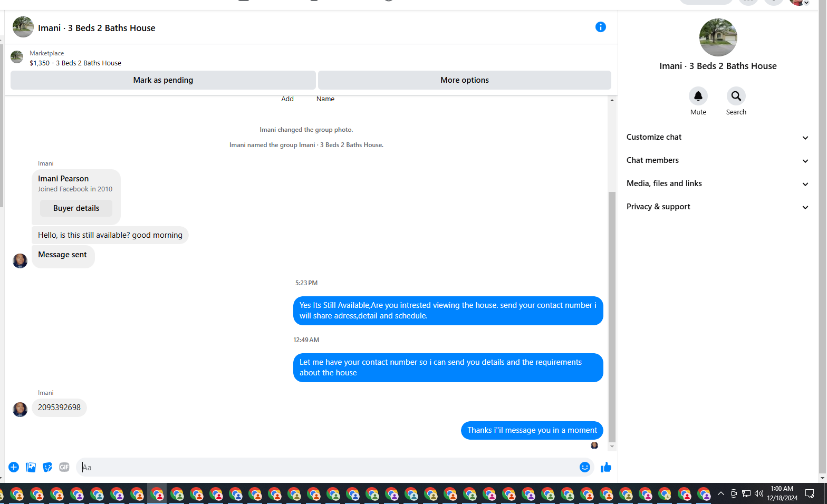Viewport: 827px width, 504px height.
Task: Open More options for the listing
Action: 465,80
